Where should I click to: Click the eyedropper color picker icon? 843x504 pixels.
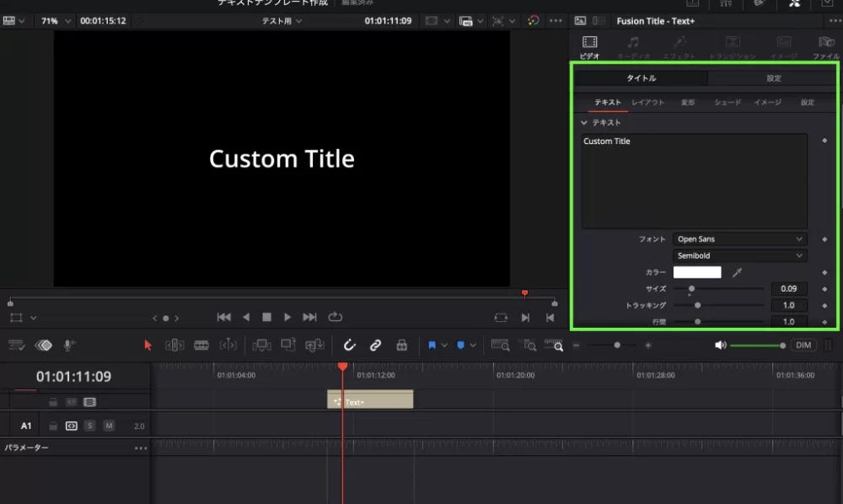(x=737, y=272)
